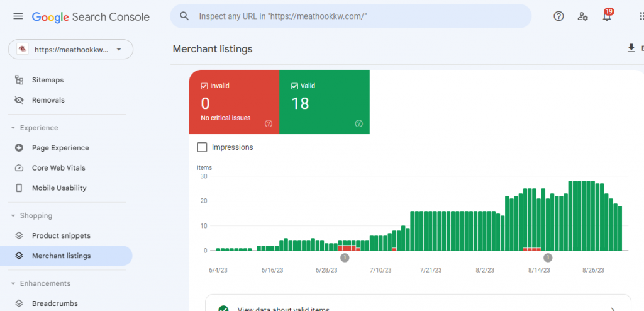Go to Core Web Vitals
This screenshot has height=311, width=644.
pos(58,168)
